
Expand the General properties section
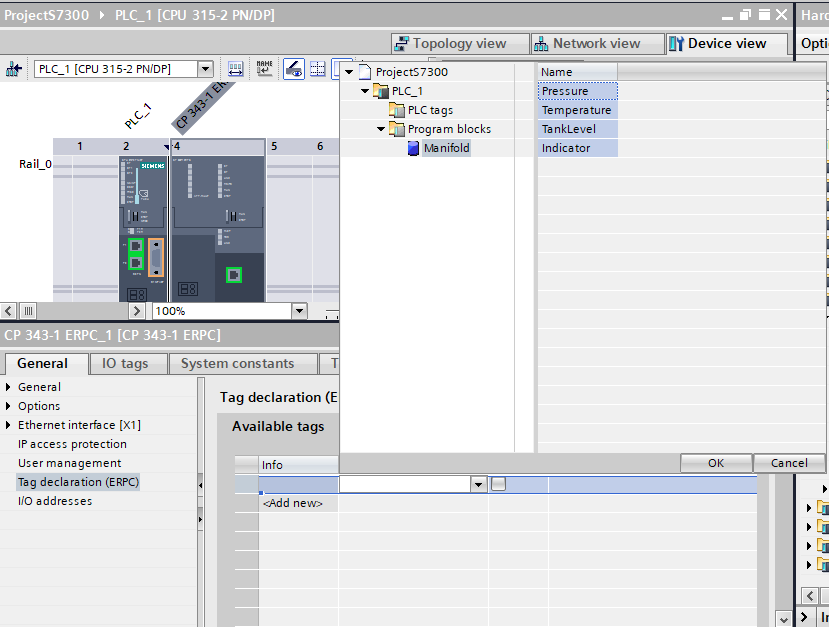[x=8, y=387]
